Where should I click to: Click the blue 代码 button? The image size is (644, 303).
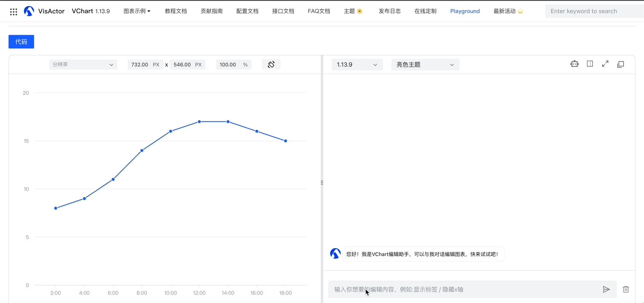21,42
